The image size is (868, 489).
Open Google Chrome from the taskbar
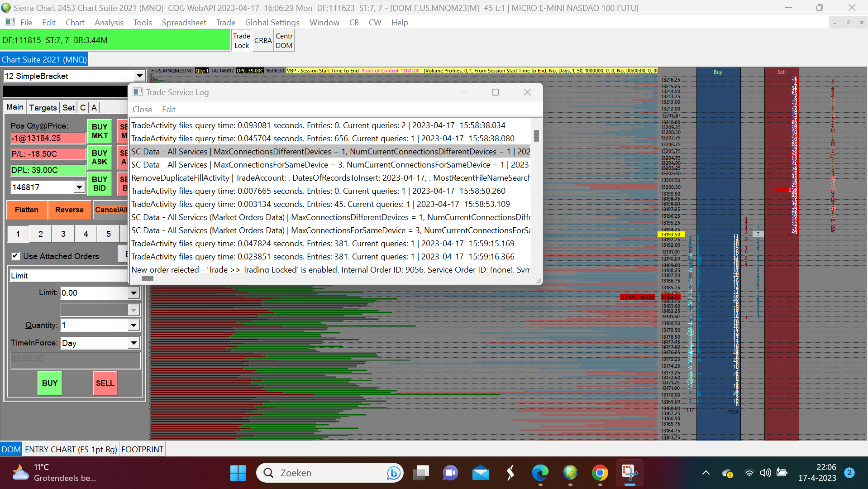point(600,473)
